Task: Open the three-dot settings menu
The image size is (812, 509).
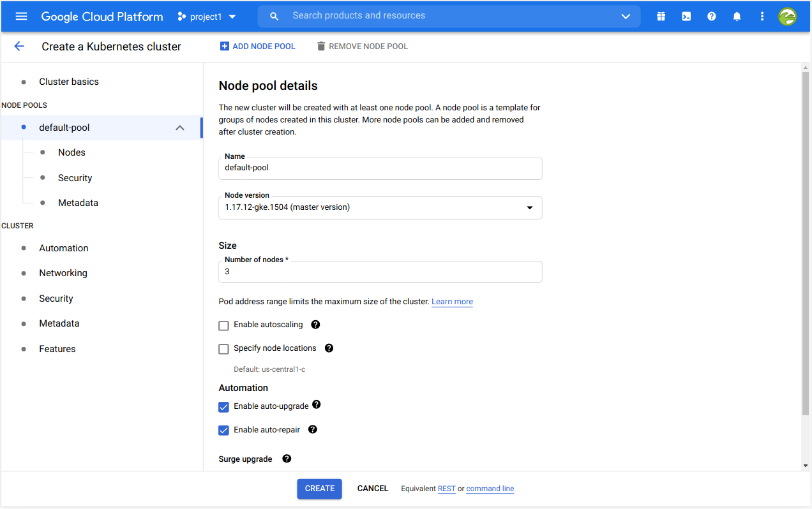Action: click(762, 17)
